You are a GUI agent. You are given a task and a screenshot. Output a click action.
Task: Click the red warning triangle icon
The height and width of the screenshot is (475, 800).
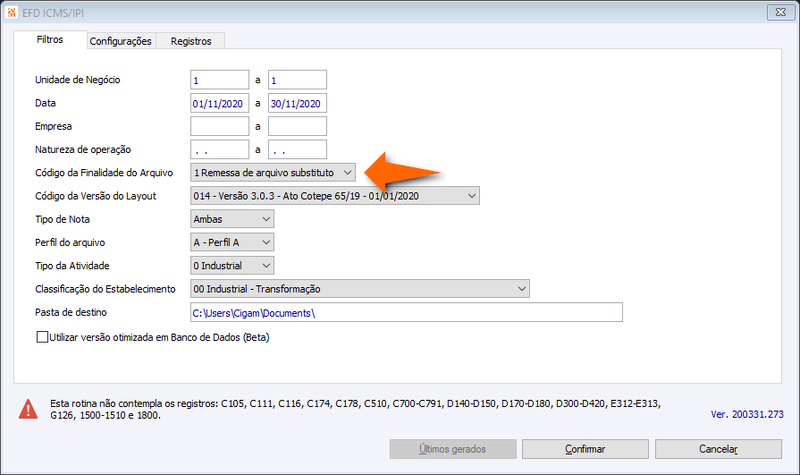[28, 409]
